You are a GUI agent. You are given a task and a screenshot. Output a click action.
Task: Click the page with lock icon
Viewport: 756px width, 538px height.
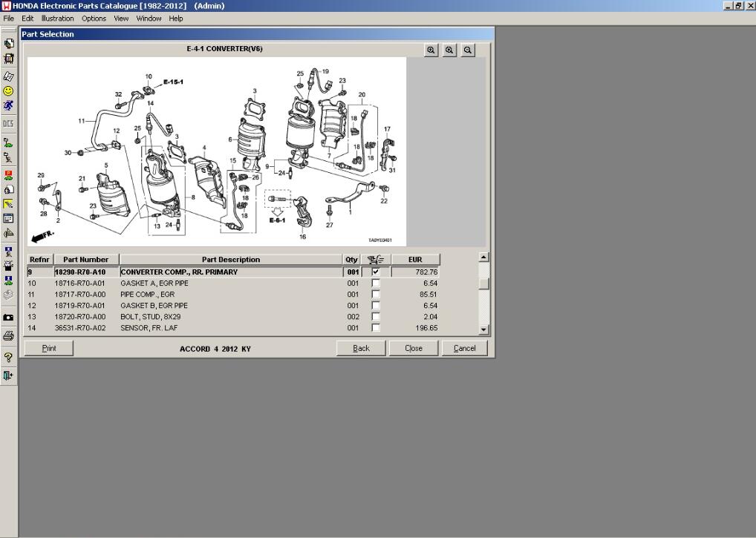click(8, 190)
